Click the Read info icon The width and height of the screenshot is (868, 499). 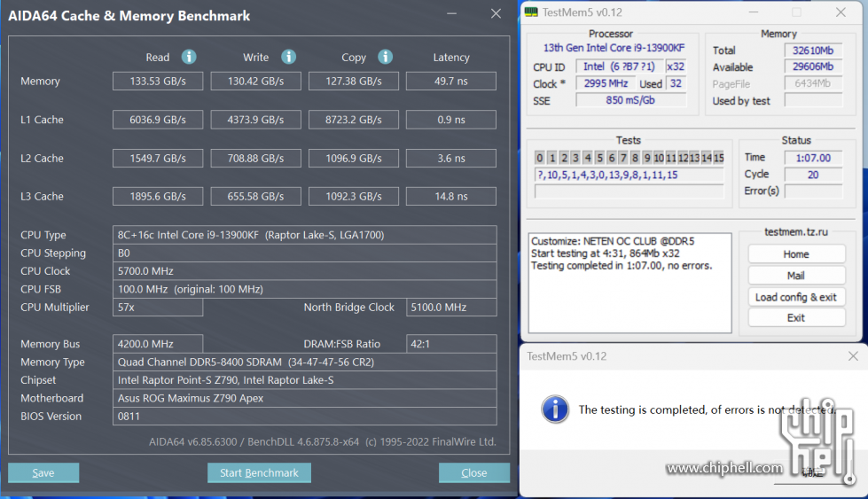189,57
